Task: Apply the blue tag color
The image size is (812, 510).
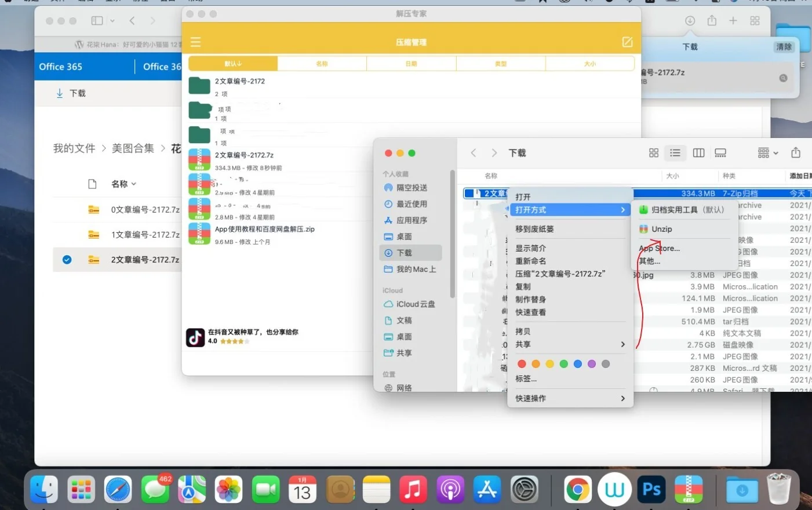Action: tap(577, 364)
